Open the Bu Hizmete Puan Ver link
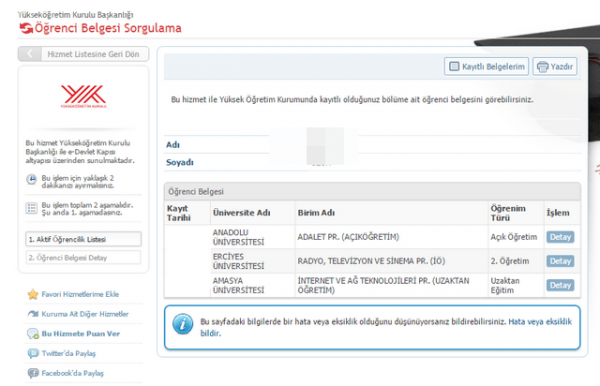The height and width of the screenshot is (386, 600). coord(81,334)
